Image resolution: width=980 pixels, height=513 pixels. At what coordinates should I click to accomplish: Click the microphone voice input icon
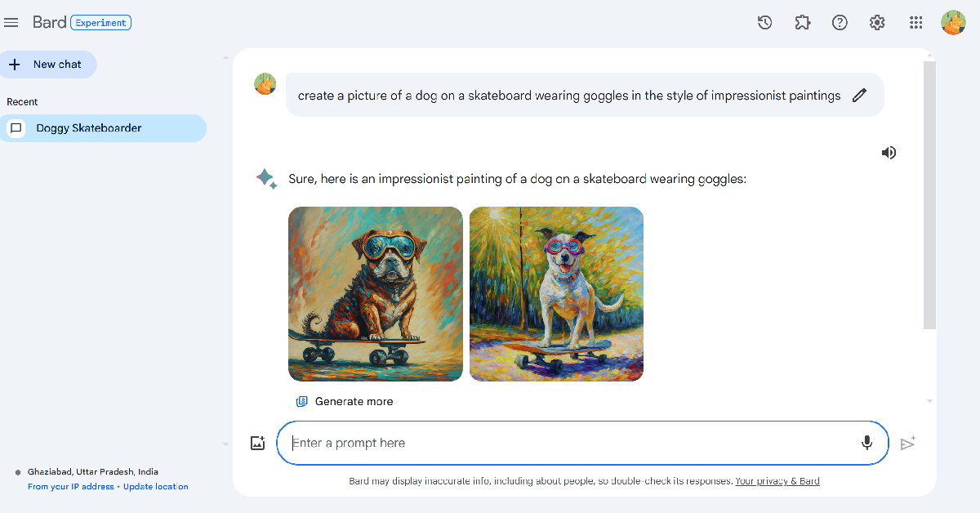(x=866, y=443)
